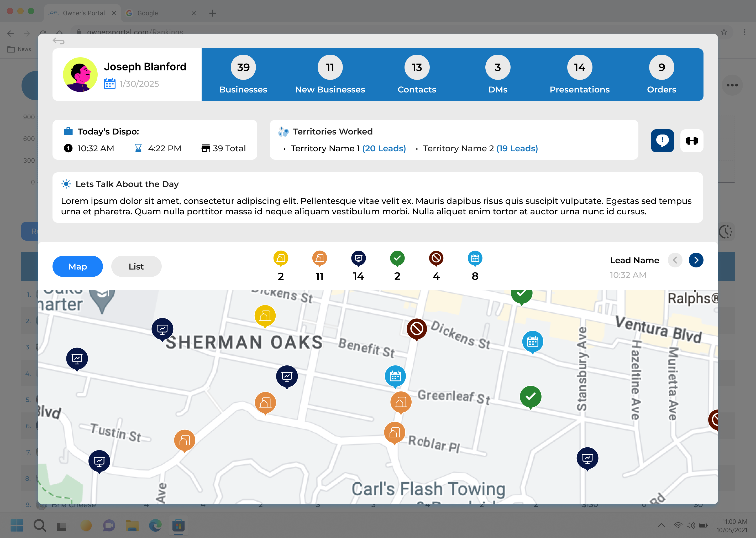This screenshot has width=756, height=538.
Task: Go to previous lead with left chevron
Action: [675, 260]
